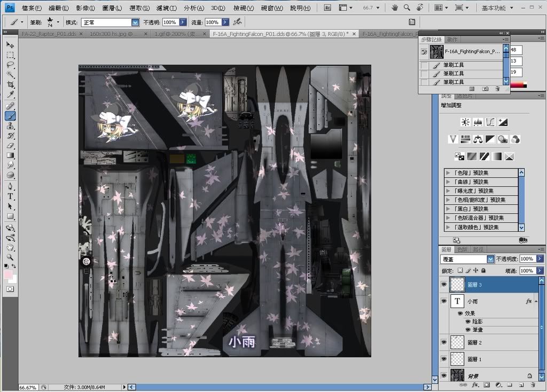
Task: Enable airbrush mode in options bar
Action: [x=237, y=22]
